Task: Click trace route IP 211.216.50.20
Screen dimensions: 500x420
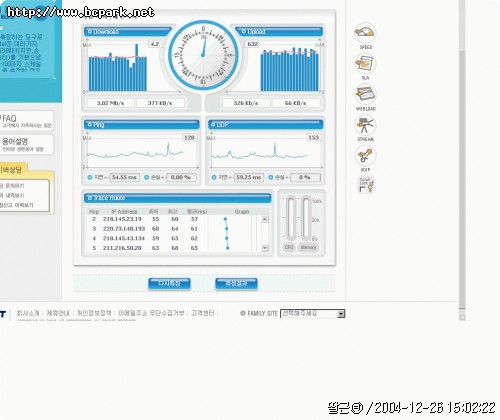Action: point(122,248)
